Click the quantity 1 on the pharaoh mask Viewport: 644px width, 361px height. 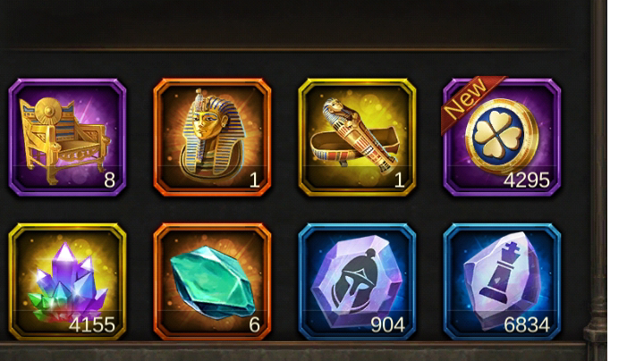point(254,180)
